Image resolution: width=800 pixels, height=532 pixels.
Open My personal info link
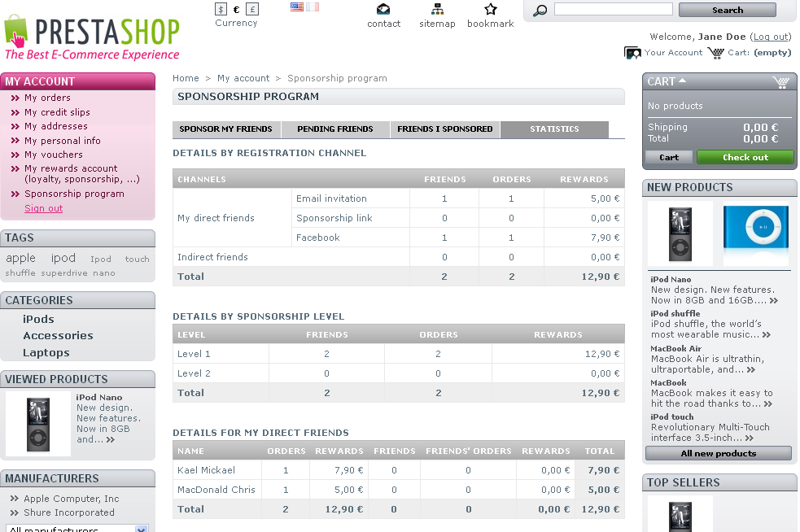62,140
